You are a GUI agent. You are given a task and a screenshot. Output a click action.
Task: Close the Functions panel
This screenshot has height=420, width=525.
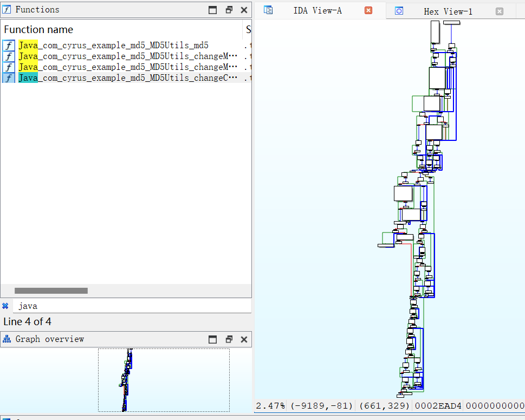[x=244, y=10]
